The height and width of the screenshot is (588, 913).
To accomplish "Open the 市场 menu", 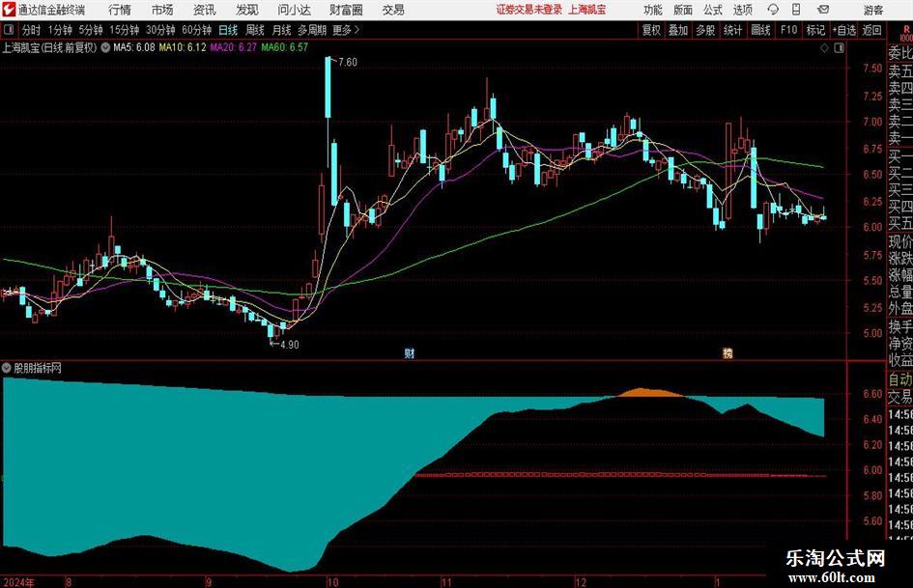I will [162, 10].
